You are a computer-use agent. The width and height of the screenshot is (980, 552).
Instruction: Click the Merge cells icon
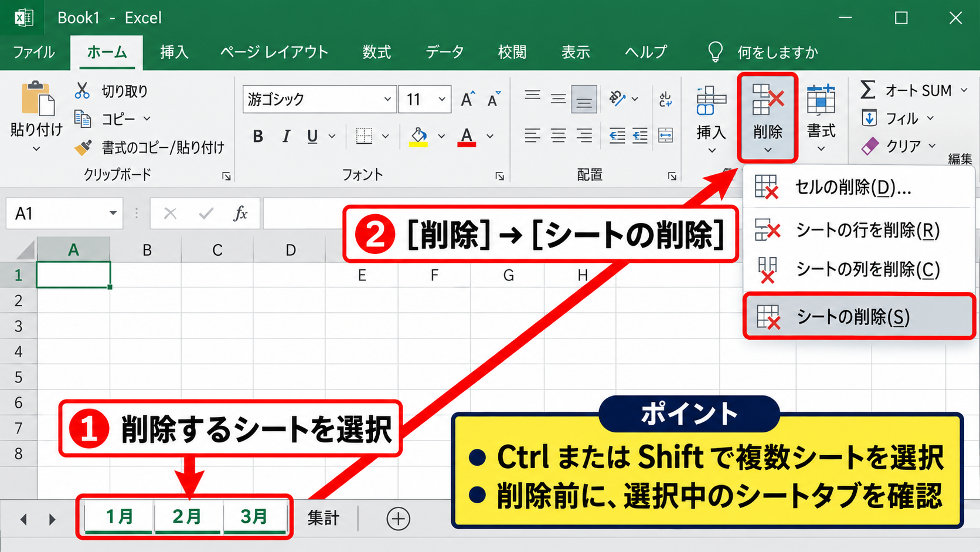pos(665,136)
